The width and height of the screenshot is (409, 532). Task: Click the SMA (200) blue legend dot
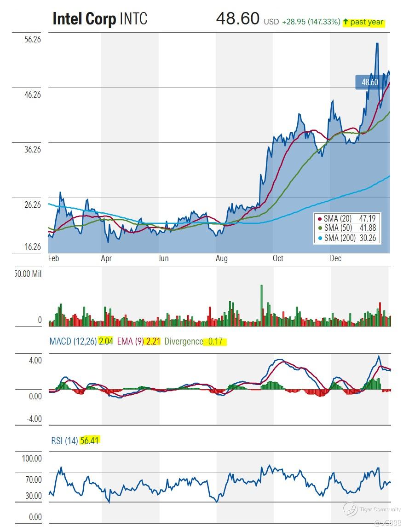tap(320, 238)
